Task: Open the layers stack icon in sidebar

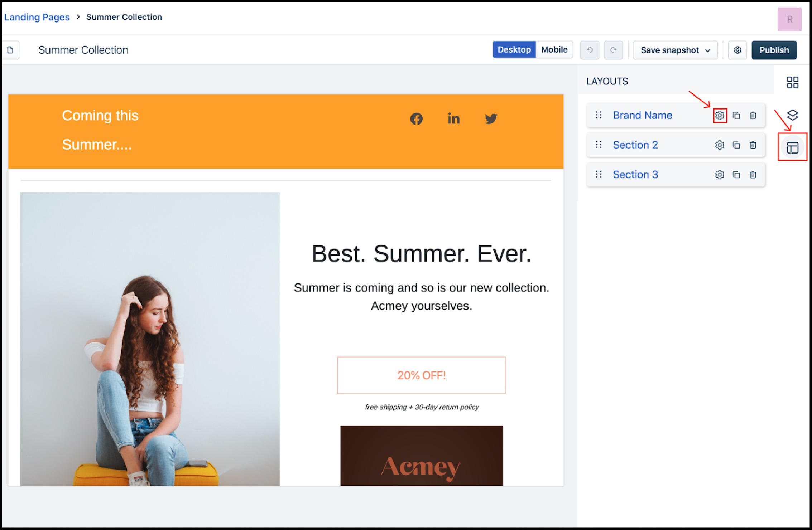Action: (792, 115)
